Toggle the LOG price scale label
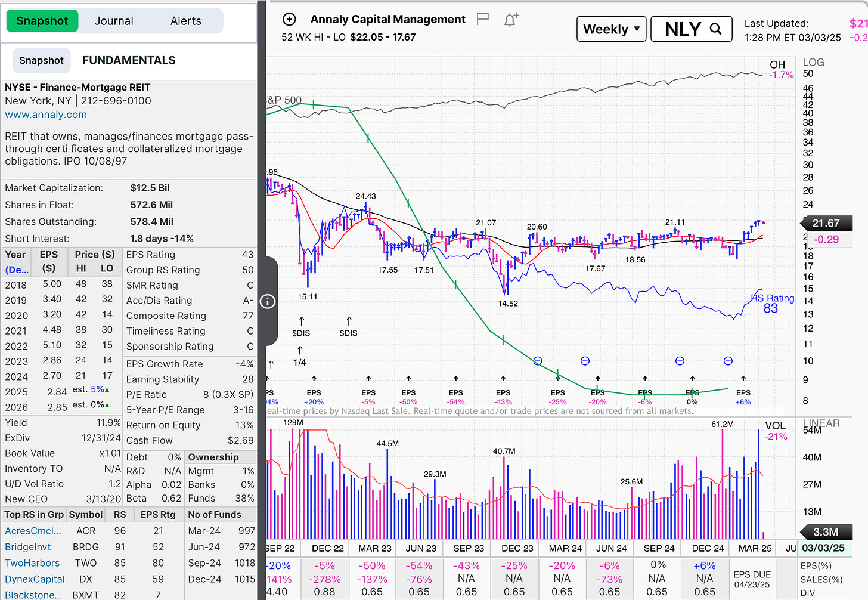This screenshot has height=600, width=868. (813, 62)
